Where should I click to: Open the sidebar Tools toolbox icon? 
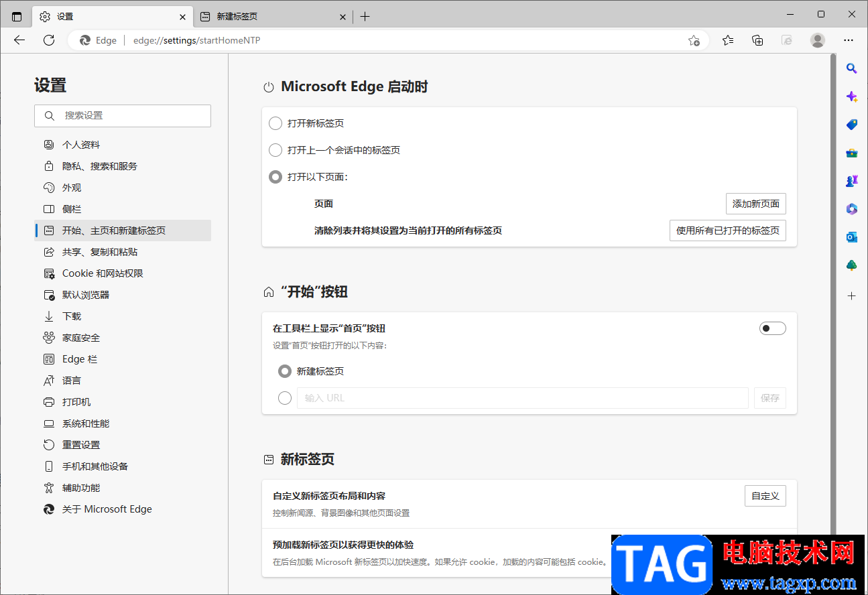[x=852, y=153]
